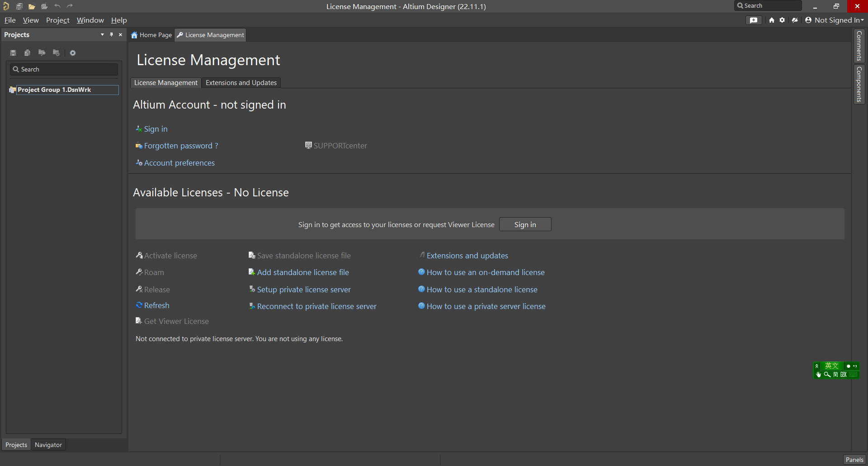Open the Project menu
This screenshot has height=466, width=868.
57,20
